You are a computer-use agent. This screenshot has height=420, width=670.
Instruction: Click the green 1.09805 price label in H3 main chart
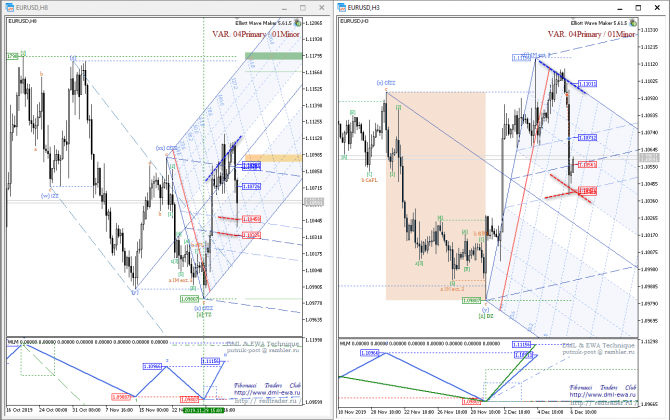point(472,301)
